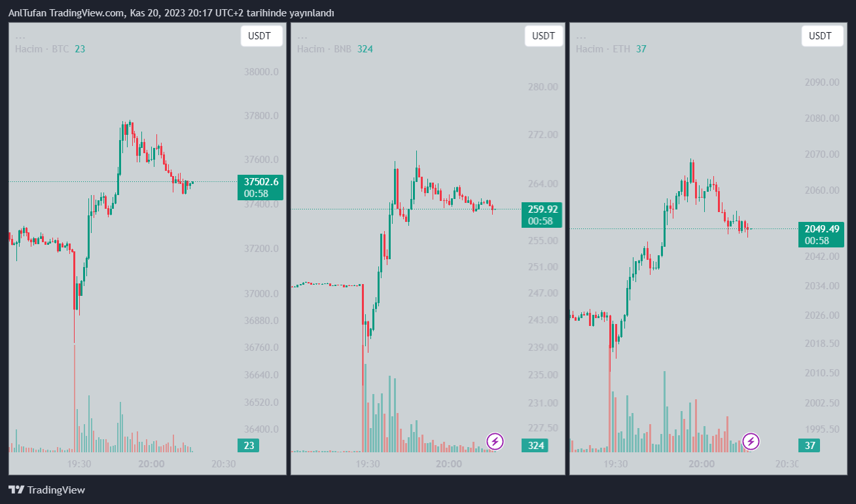Click the lightning icon in the BNB chart
The height and width of the screenshot is (504, 856).
[x=495, y=441]
